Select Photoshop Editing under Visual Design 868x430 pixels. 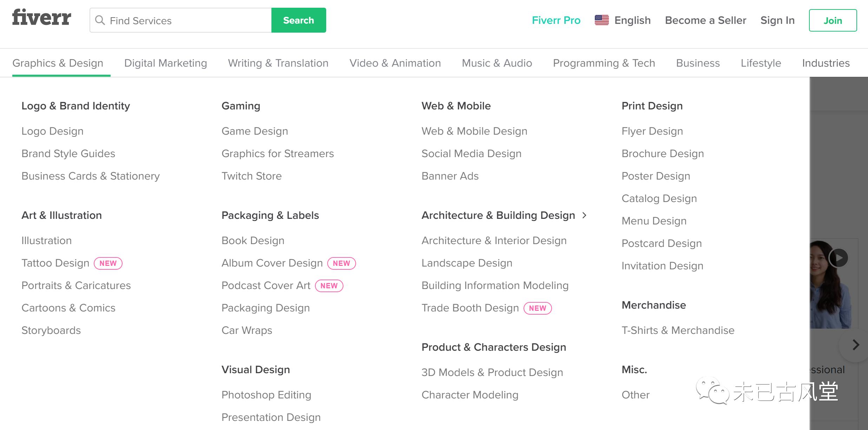pos(266,395)
